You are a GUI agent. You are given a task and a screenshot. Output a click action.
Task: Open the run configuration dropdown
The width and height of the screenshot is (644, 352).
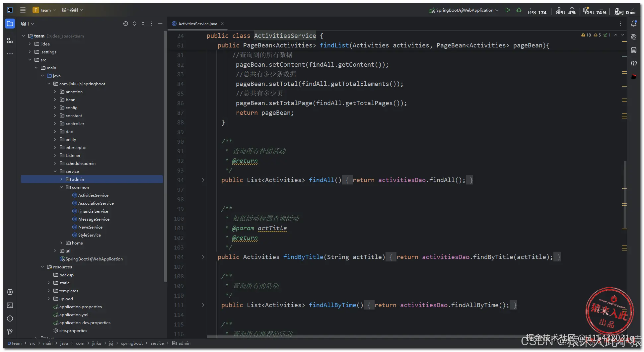point(464,10)
